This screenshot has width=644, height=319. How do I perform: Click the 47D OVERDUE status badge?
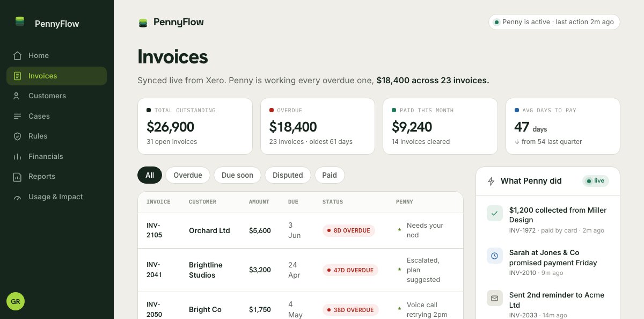coord(350,270)
